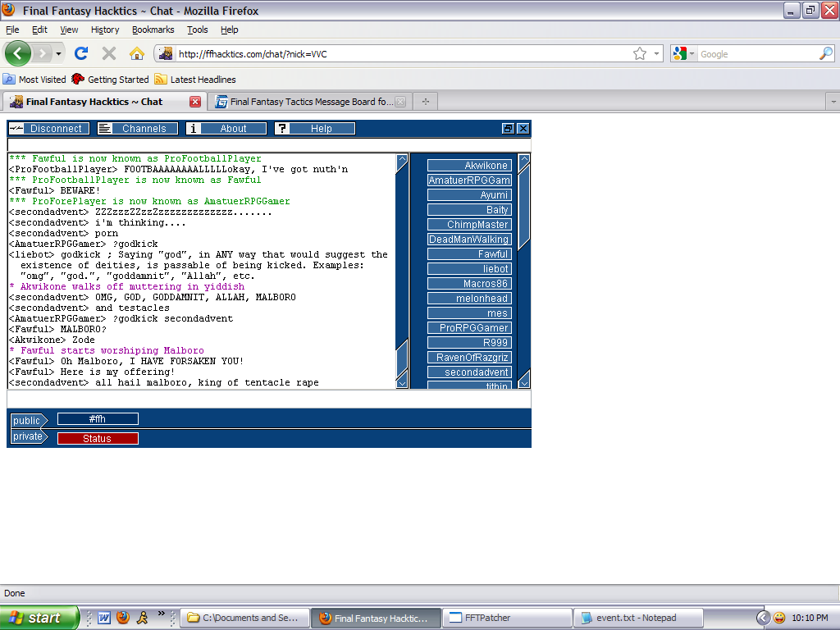Viewport: 840px width, 630px height.
Task: Click the user list scroll down arrow
Action: click(524, 383)
